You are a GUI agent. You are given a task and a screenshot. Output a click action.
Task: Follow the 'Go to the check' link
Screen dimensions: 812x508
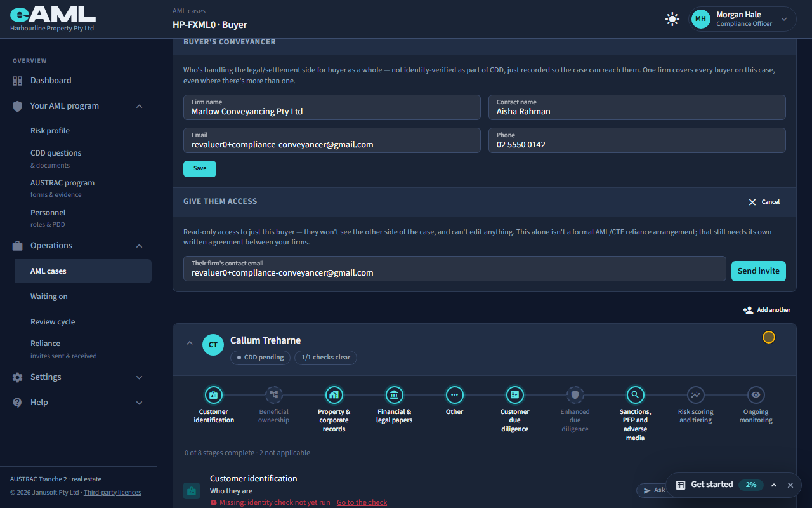[362, 502]
